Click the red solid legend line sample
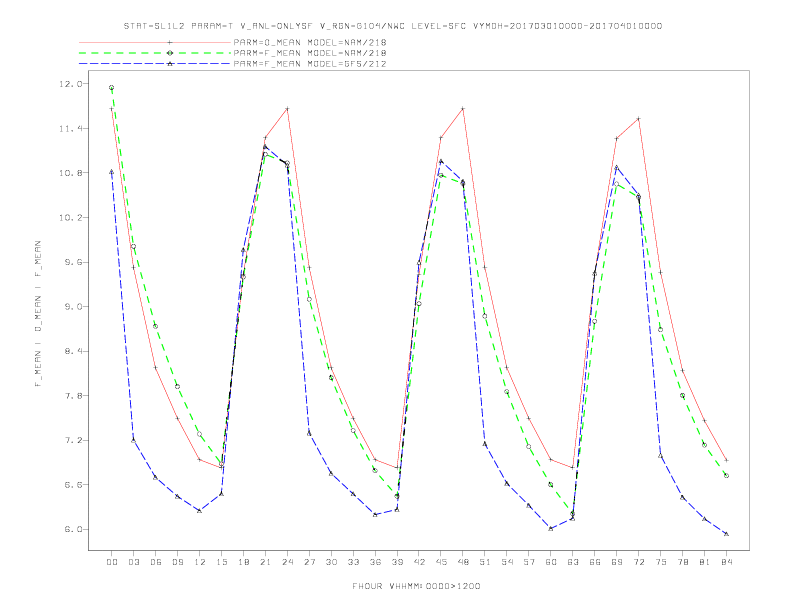The image size is (792, 612). [155, 42]
